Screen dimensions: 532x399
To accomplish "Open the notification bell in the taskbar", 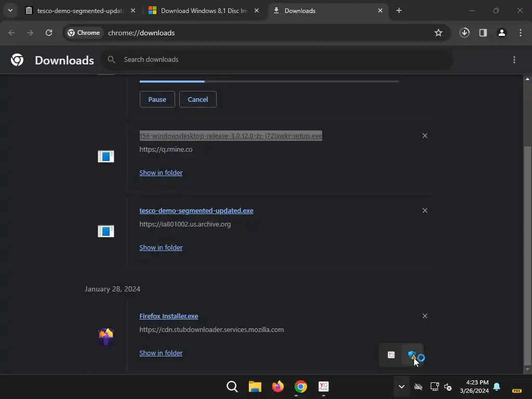I will coord(497,387).
